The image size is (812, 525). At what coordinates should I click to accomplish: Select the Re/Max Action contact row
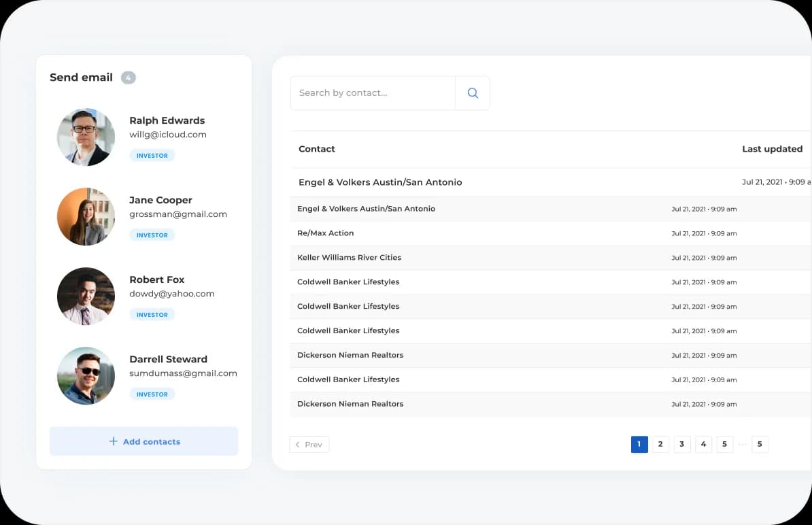coord(326,233)
